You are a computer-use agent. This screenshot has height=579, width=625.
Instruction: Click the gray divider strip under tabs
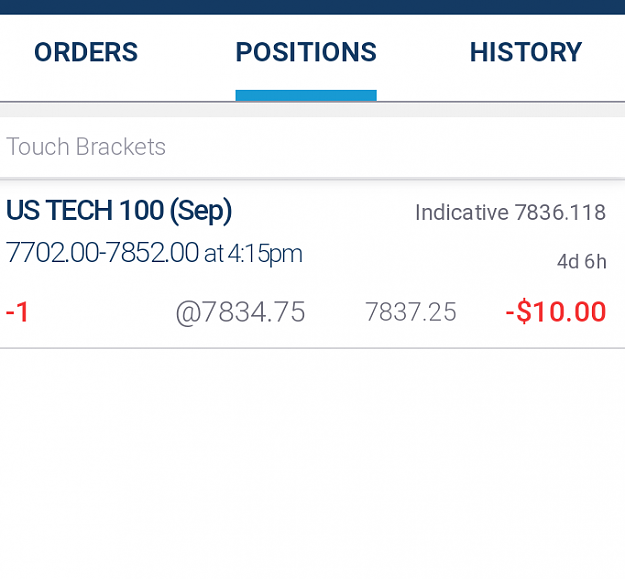312,110
